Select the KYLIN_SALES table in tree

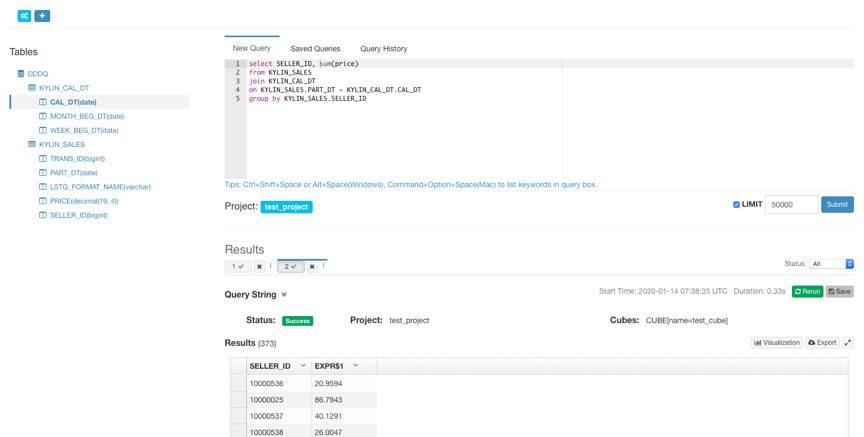pyautogui.click(x=62, y=145)
